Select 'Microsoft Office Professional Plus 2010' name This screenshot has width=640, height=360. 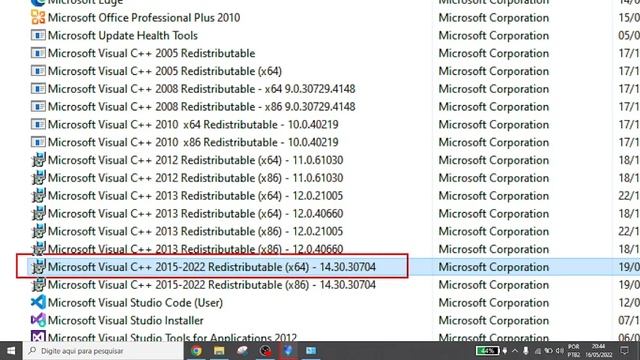pyautogui.click(x=144, y=18)
